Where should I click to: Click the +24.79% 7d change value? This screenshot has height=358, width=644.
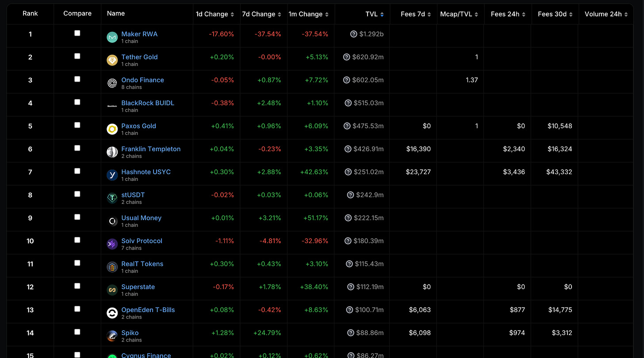point(267,333)
